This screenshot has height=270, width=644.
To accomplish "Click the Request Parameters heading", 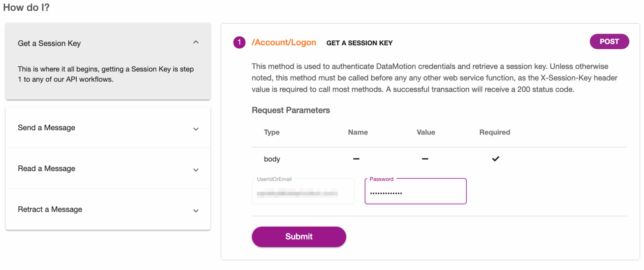I will coord(291,110).
